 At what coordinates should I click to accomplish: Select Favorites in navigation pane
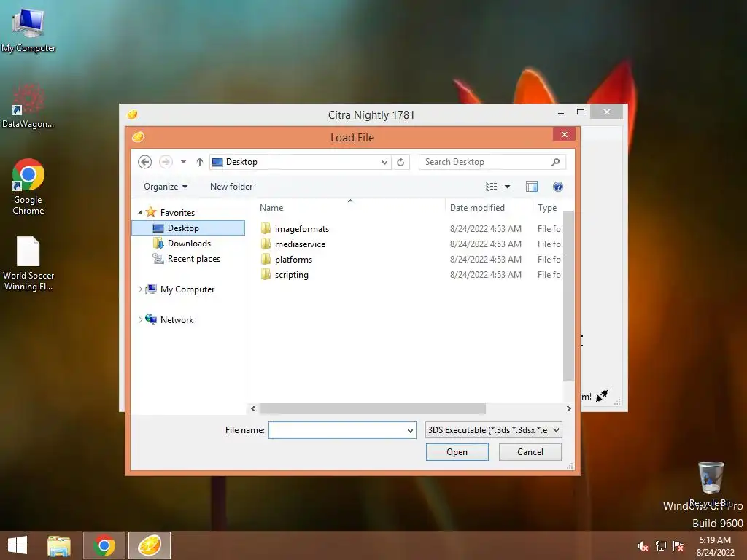pos(177,212)
